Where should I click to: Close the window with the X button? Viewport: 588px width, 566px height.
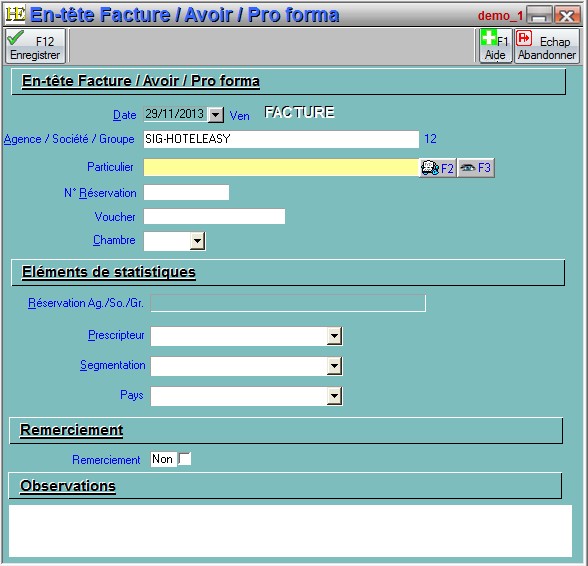pyautogui.click(x=566, y=15)
